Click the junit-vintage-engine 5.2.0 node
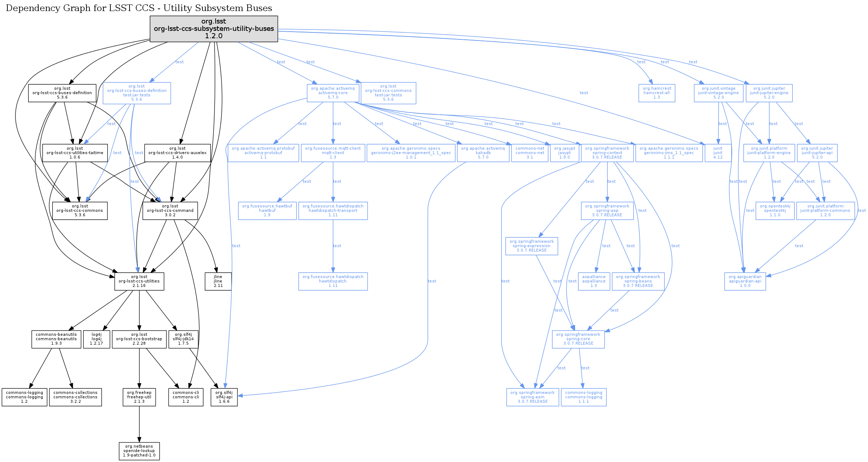This screenshot has height=462, width=868. click(718, 93)
